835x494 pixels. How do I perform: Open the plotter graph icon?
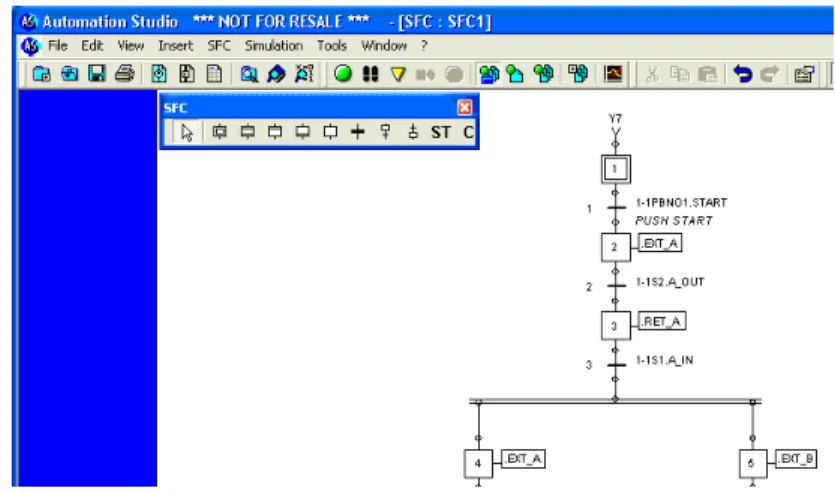(x=613, y=74)
